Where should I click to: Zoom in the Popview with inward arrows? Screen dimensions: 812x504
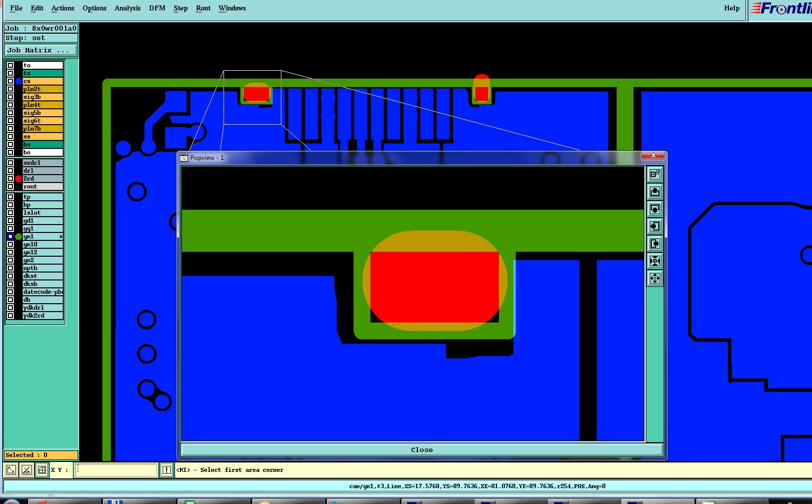[x=655, y=261]
